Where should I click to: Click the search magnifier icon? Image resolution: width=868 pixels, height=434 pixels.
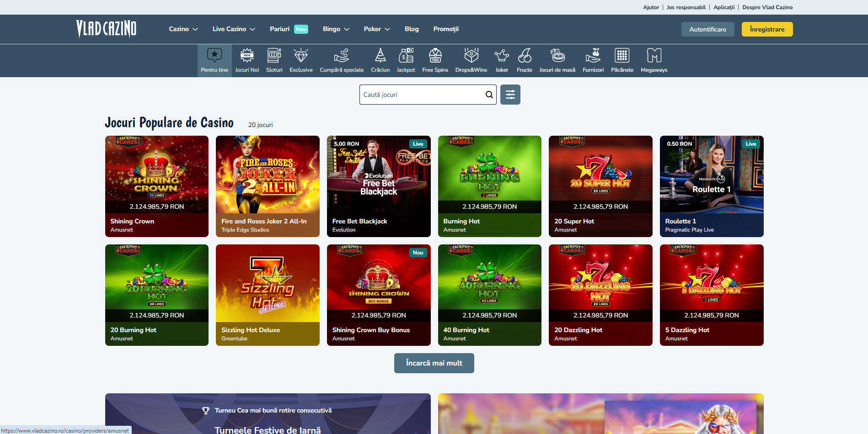[489, 95]
